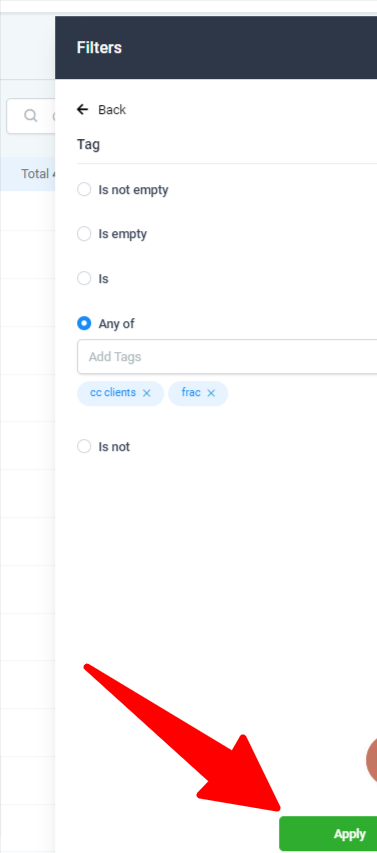Apply the tag filter
Viewport: 377px width, 853px height.
coord(328,833)
